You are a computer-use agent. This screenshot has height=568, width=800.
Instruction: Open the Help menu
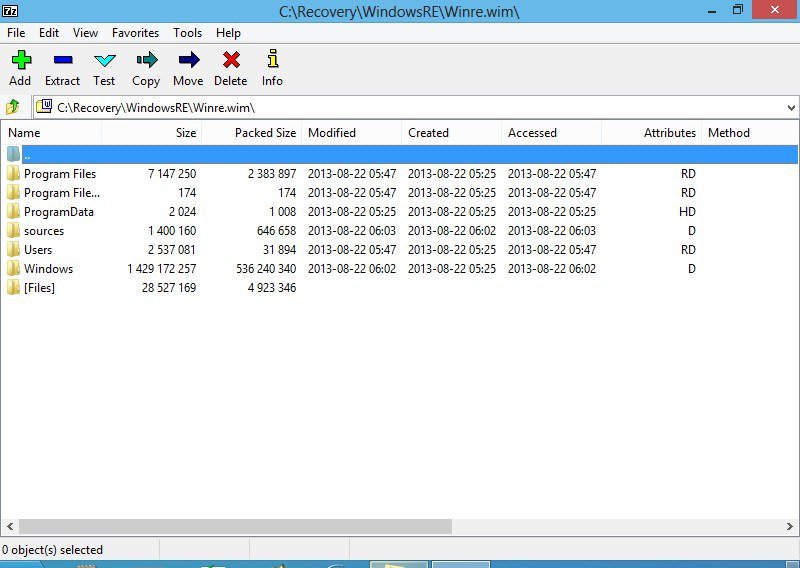click(x=228, y=33)
